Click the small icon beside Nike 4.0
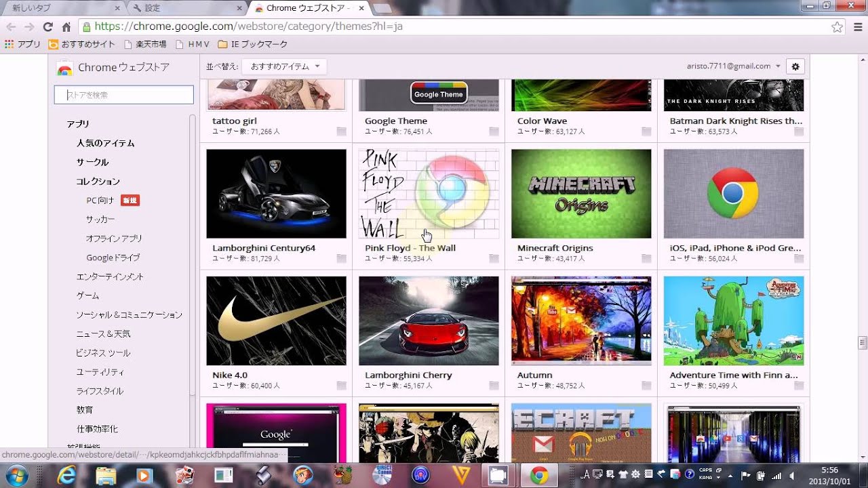Screen dimensions: 868x488 341,385
